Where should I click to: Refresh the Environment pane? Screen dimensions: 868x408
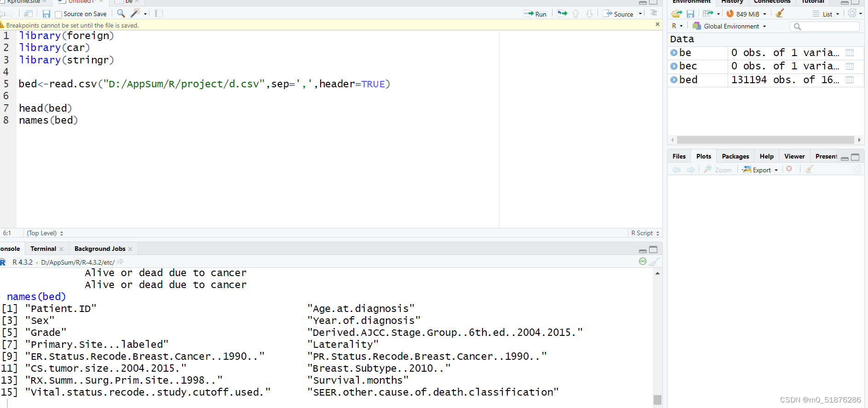(x=852, y=13)
